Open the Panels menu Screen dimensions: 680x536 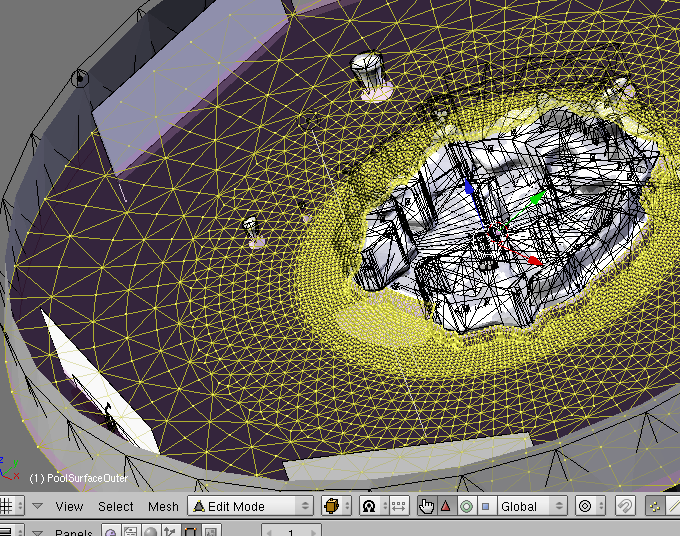74,532
